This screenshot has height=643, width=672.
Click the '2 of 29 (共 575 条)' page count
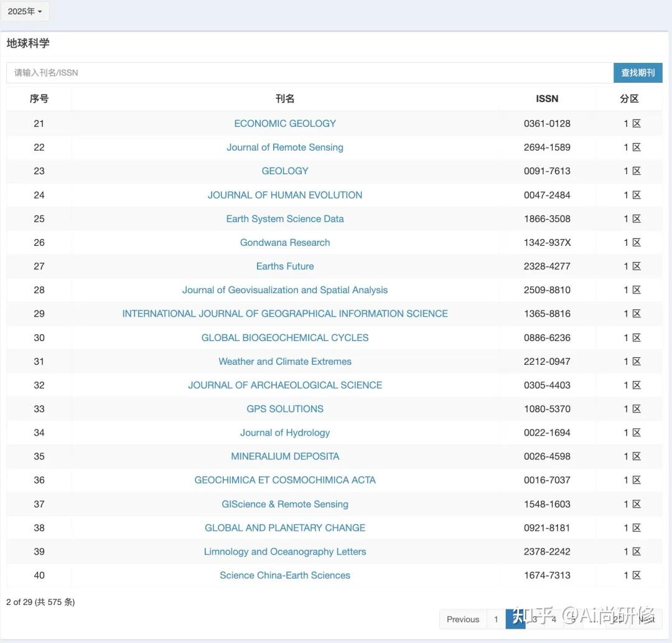coord(40,602)
